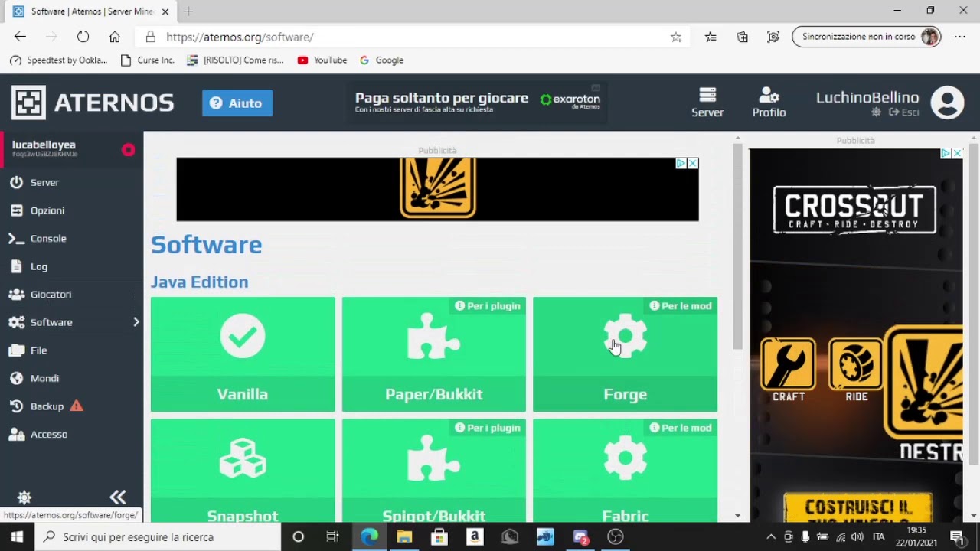Click the LuchinoBellino username
This screenshot has height=551, width=980.
[867, 97]
